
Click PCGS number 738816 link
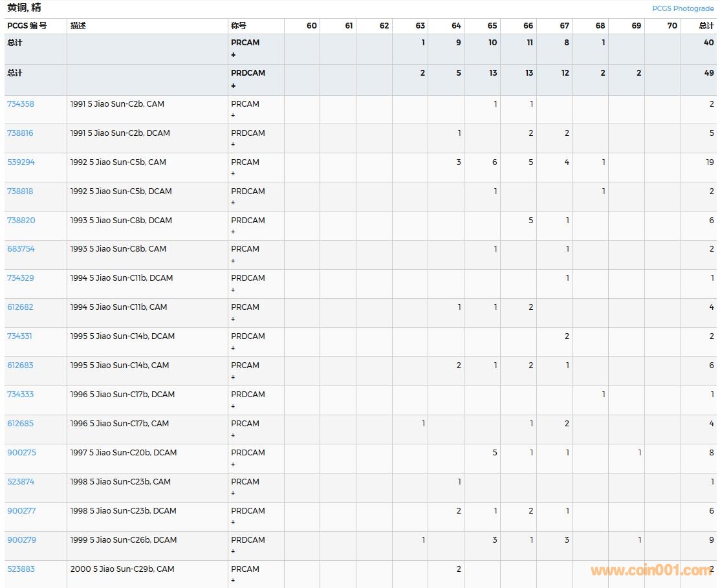(21, 133)
